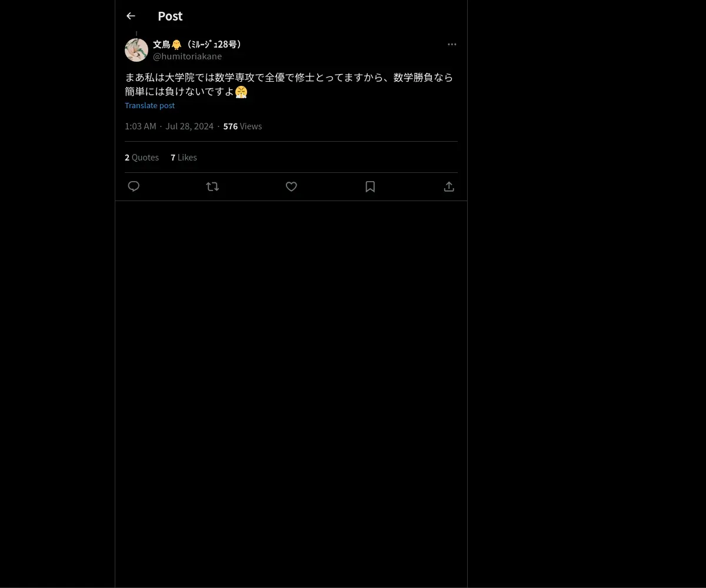The height and width of the screenshot is (588, 706).
Task: Click the 1:03 AM Jul 28, 2024 timestamp
Action: 169,126
